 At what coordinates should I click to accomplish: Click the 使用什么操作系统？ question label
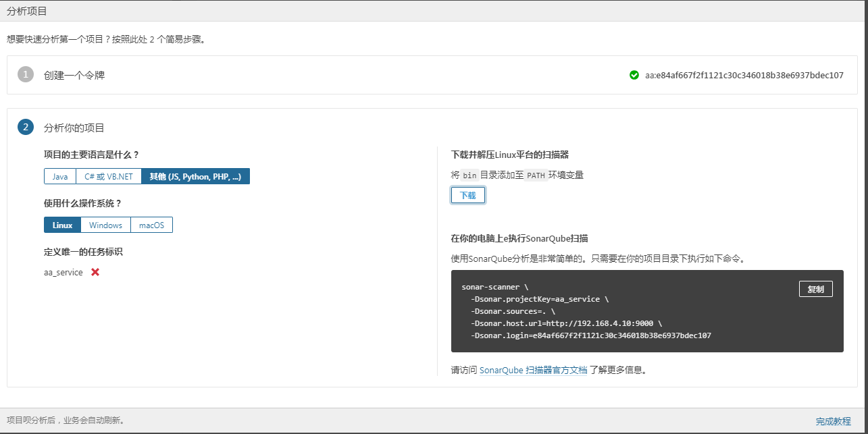pos(82,203)
